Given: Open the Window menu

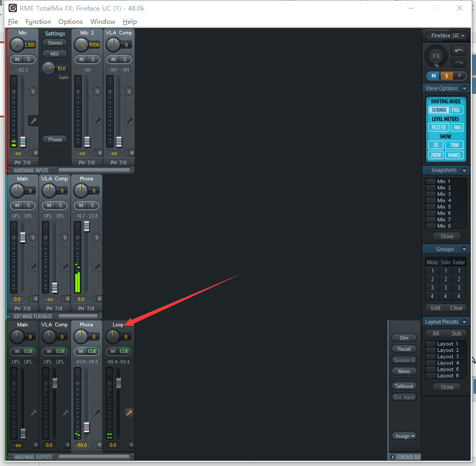Looking at the screenshot, I should (x=103, y=22).
